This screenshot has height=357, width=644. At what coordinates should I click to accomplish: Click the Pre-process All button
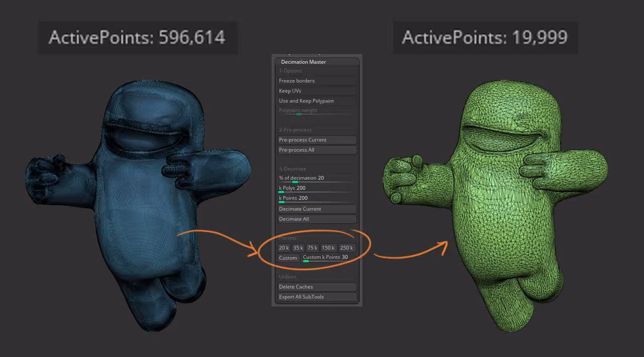pyautogui.click(x=317, y=150)
